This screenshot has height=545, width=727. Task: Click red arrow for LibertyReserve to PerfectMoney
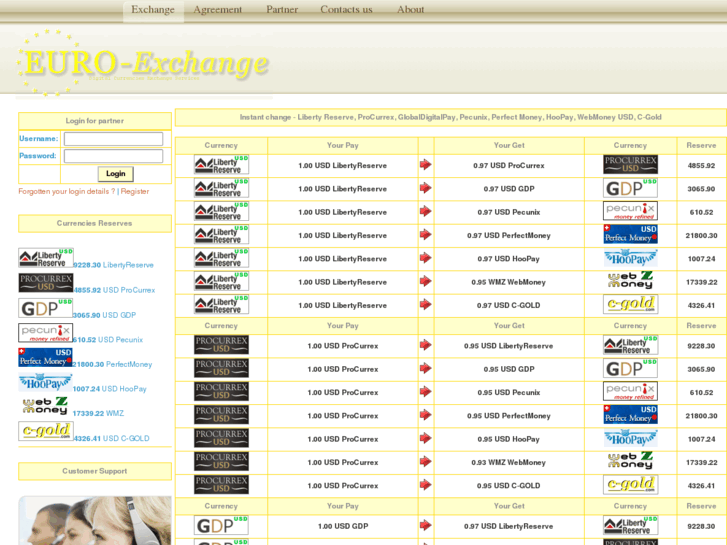[x=426, y=234]
